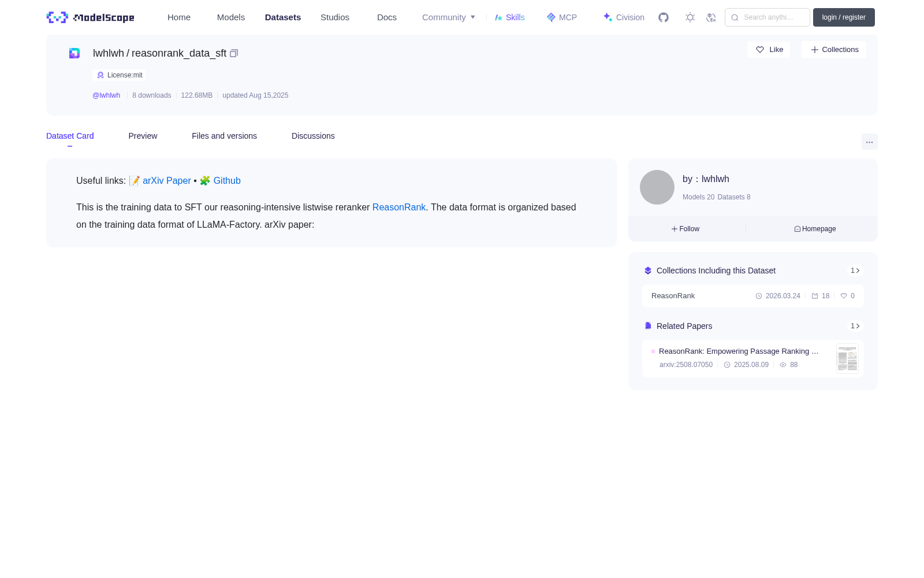
Task: Click the @lwhlwh author link
Action: point(106,95)
